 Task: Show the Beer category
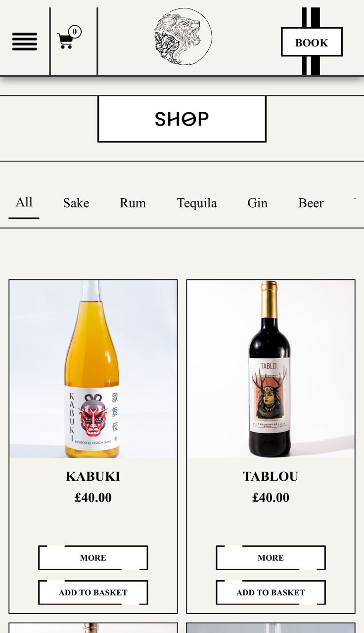click(311, 203)
